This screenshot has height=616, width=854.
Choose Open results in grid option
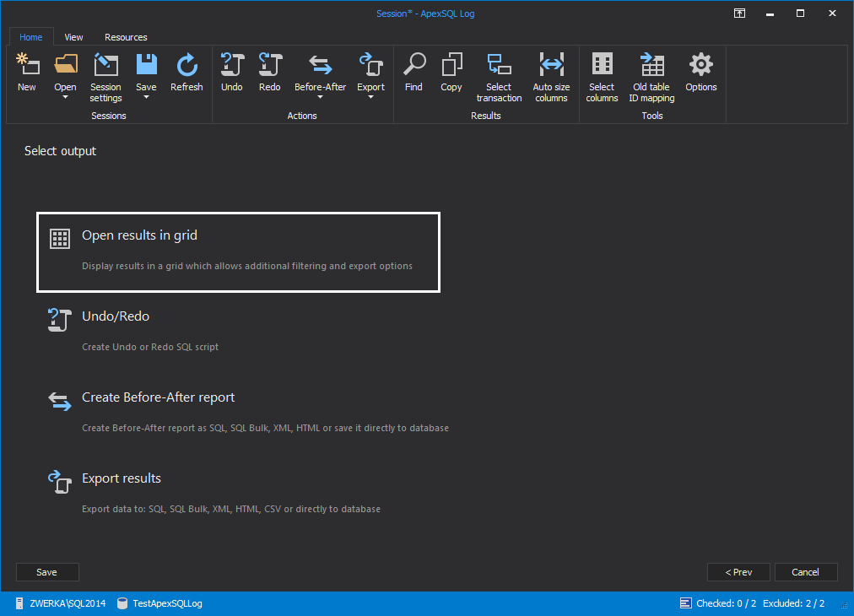tap(238, 251)
